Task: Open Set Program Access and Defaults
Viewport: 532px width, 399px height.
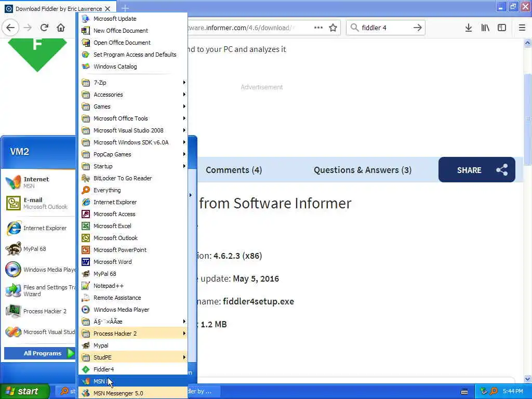Action: [133, 54]
